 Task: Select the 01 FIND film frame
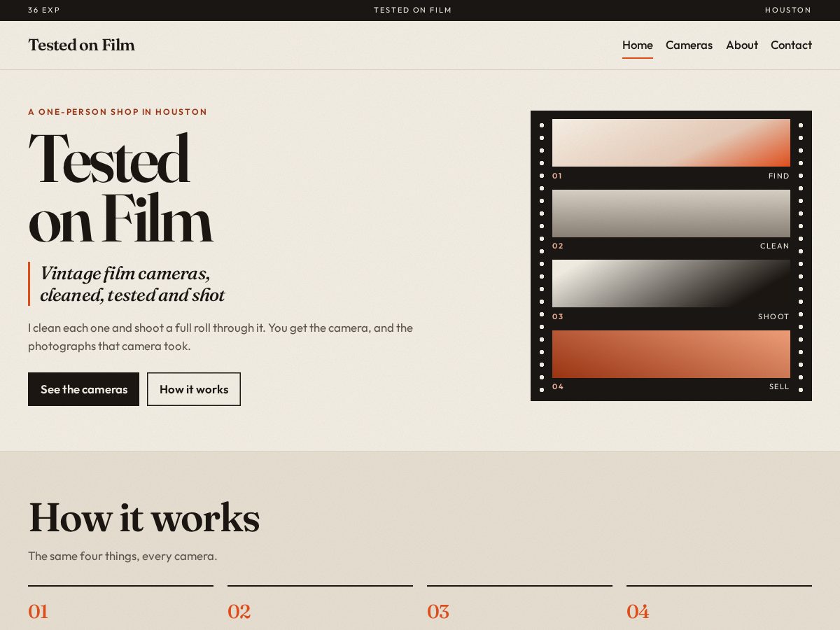(671, 143)
